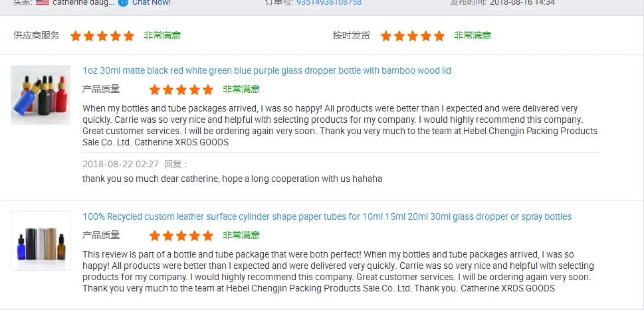The width and height of the screenshot is (644, 310).
Task: Click the buyer name catherine daug...
Action: [x=83, y=3]
